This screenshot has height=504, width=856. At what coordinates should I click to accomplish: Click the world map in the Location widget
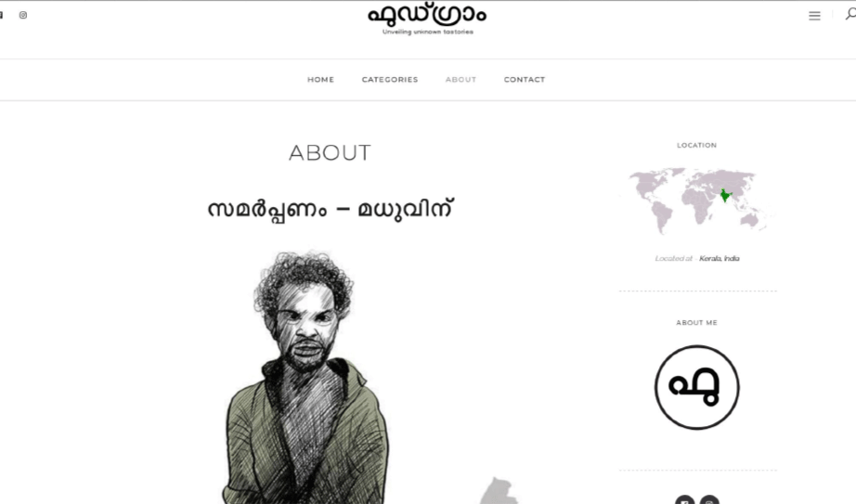[x=697, y=200]
